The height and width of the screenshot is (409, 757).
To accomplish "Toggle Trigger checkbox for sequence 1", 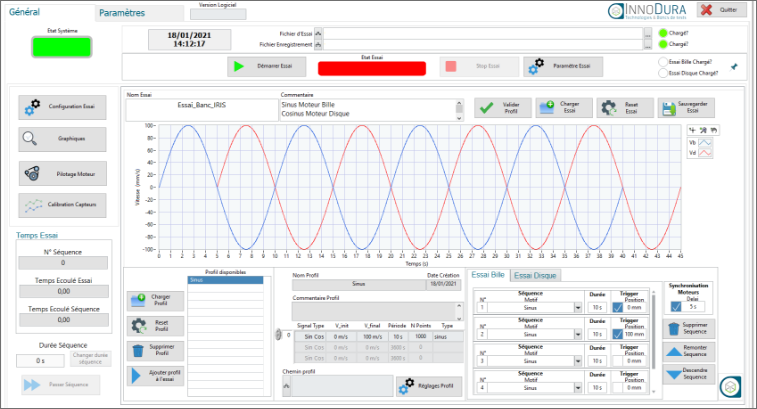I will point(617,308).
